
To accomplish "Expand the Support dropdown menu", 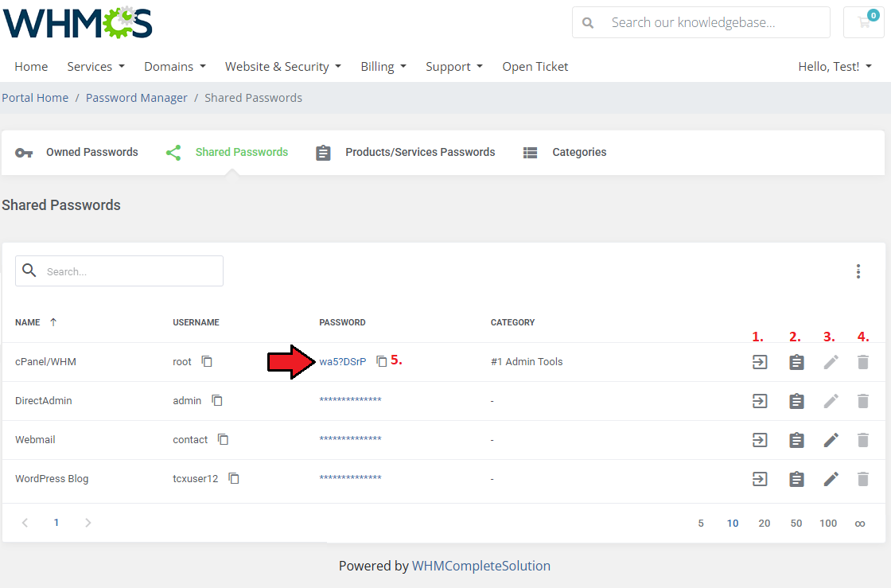I will coord(454,67).
